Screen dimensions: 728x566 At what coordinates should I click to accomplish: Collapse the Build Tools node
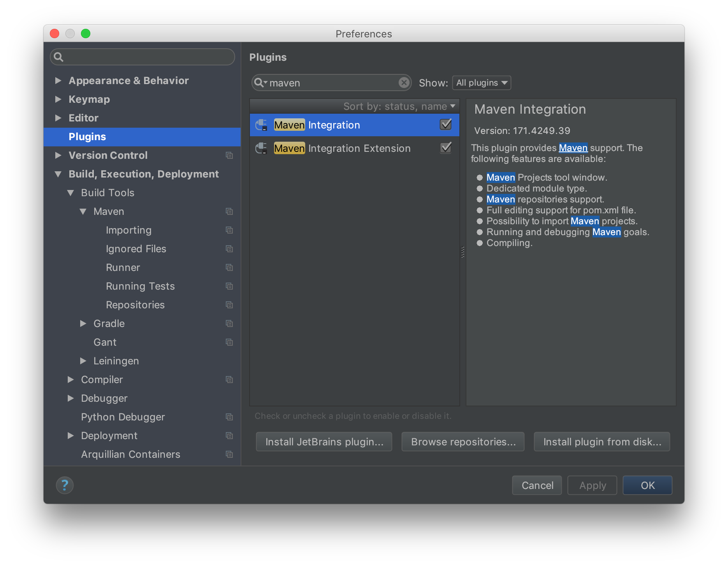(71, 193)
